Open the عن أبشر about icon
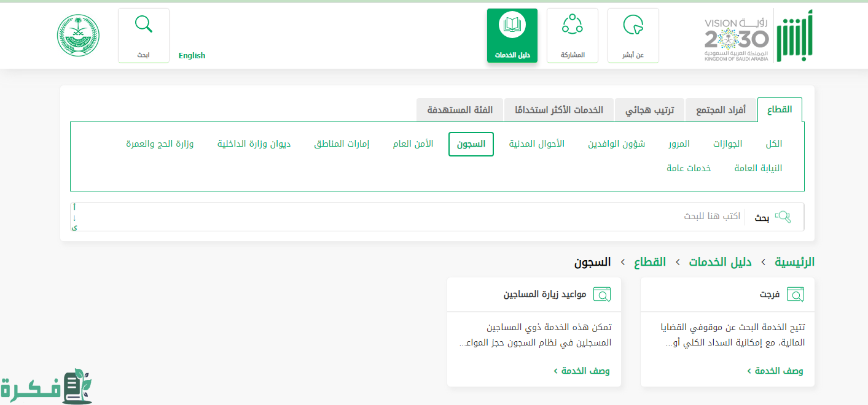868x405 pixels. 633,26
